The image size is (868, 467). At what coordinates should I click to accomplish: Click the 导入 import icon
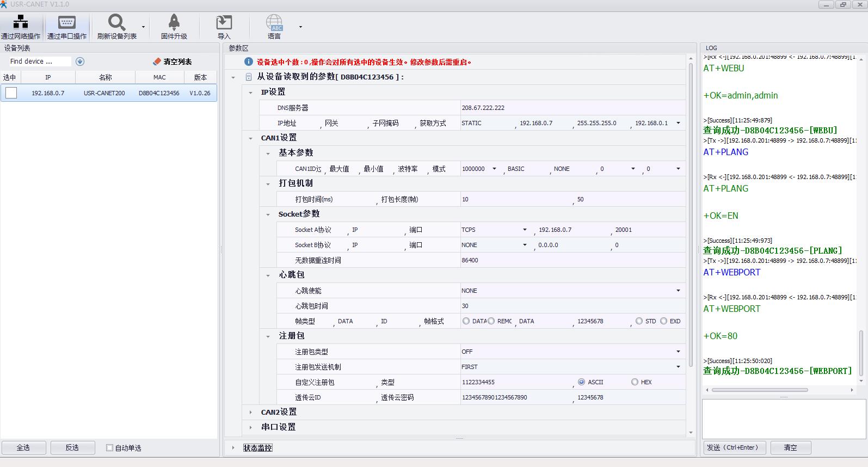(x=224, y=22)
